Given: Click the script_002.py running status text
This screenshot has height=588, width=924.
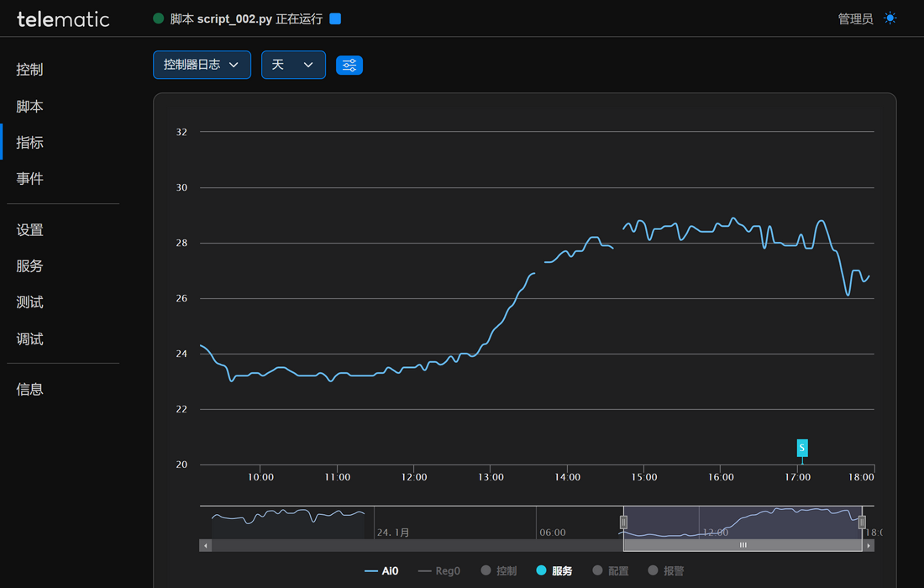Looking at the screenshot, I should (x=246, y=18).
